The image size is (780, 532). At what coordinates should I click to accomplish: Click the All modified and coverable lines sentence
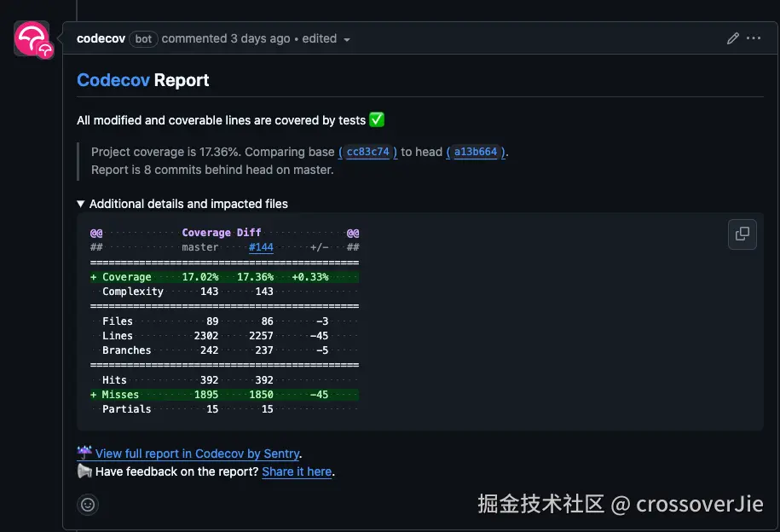(222, 120)
